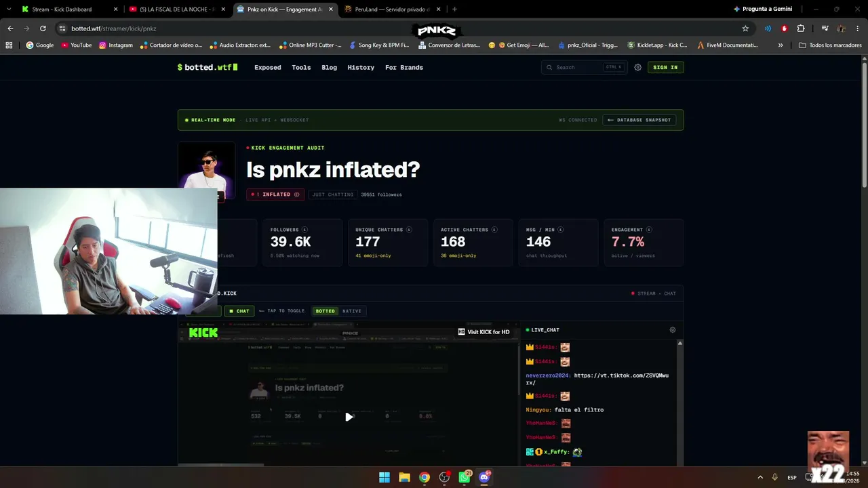This screenshot has height=488, width=868.
Task: Toggle the CHAT panel button
Action: (x=239, y=311)
